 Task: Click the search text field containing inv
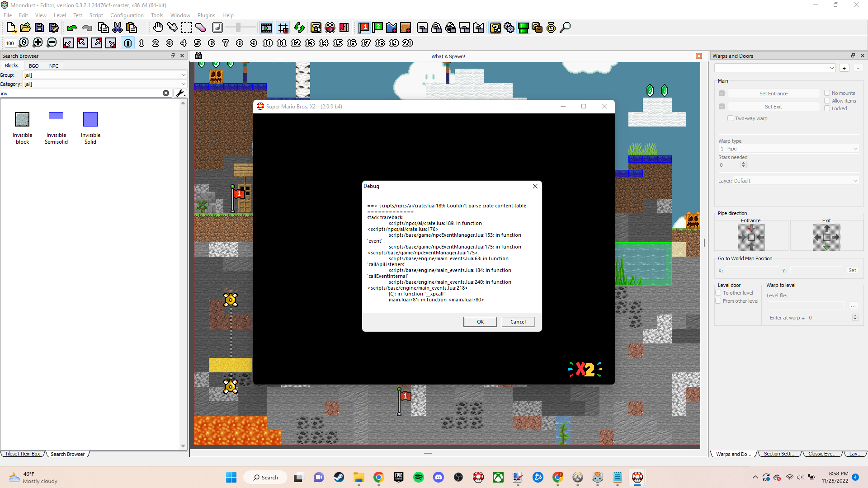tap(80, 93)
